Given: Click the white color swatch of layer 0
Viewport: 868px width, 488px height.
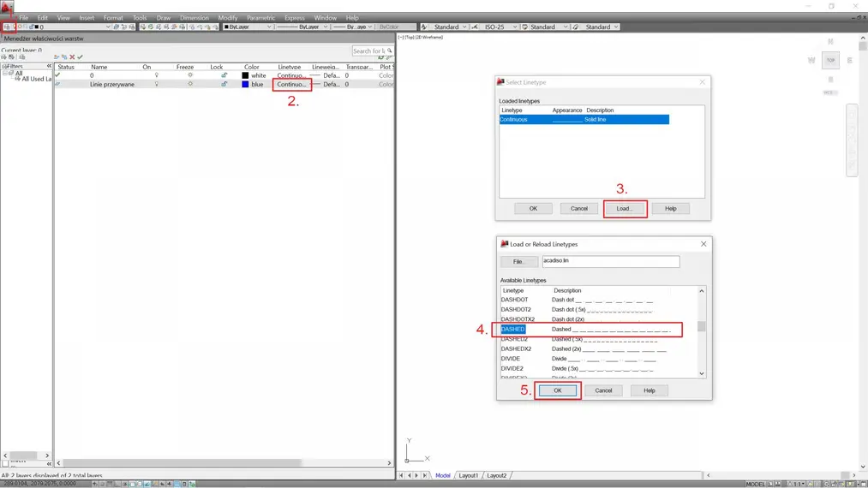Looking at the screenshot, I should pos(245,75).
